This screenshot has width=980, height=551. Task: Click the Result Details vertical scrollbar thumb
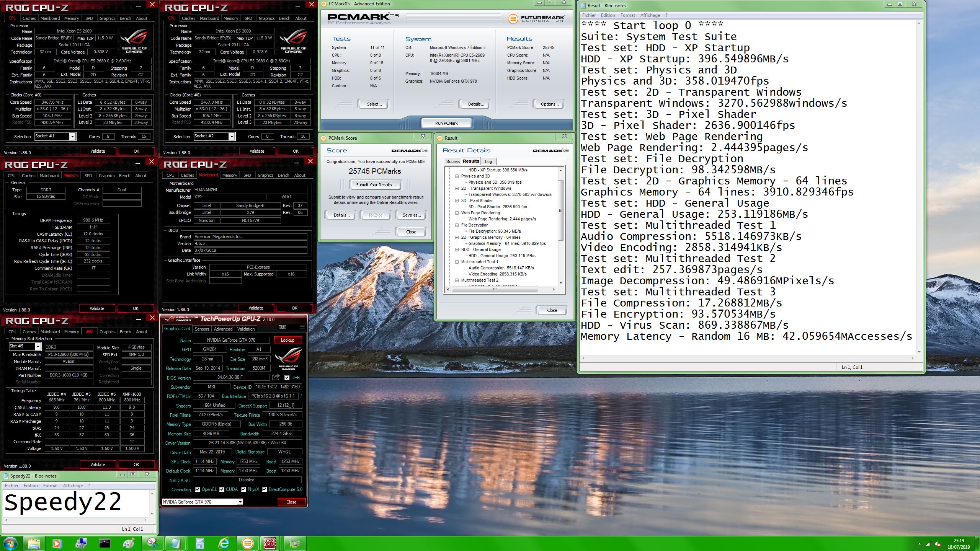click(560, 210)
